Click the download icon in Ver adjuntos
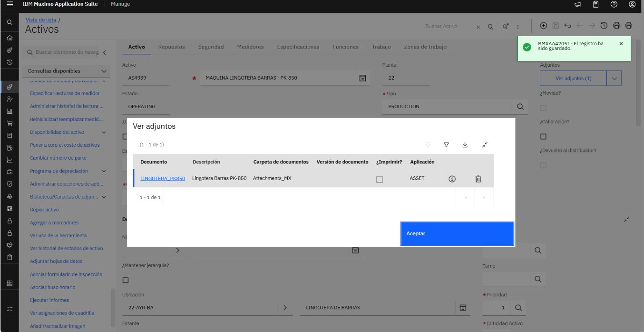 (465, 145)
